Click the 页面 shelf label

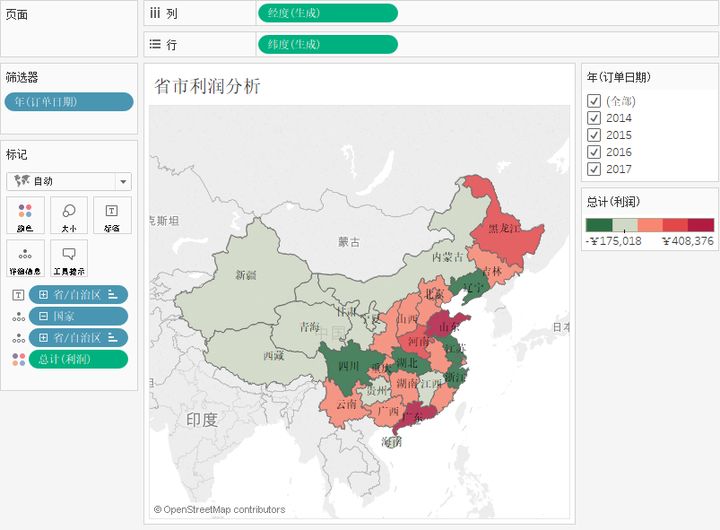tap(17, 15)
